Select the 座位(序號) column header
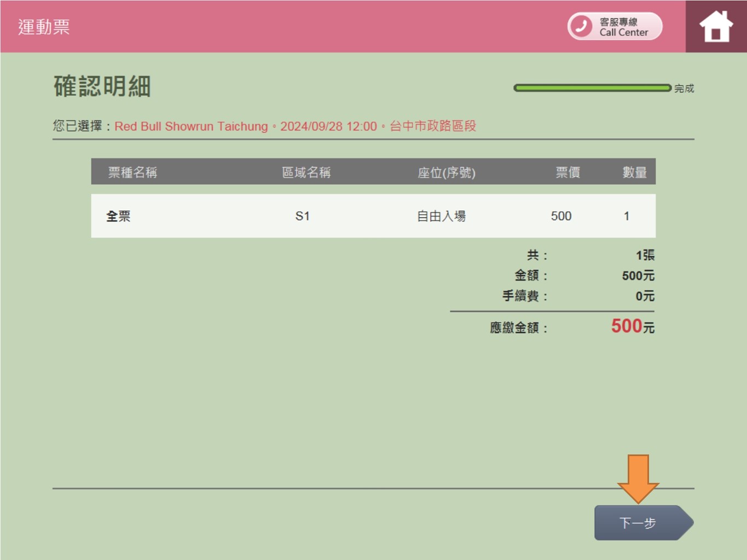Image resolution: width=747 pixels, height=560 pixels. click(447, 173)
